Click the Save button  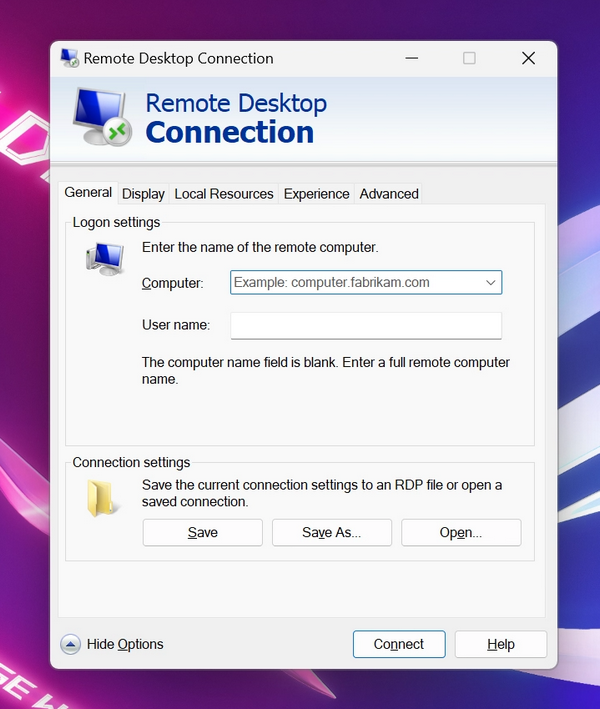[x=203, y=533]
